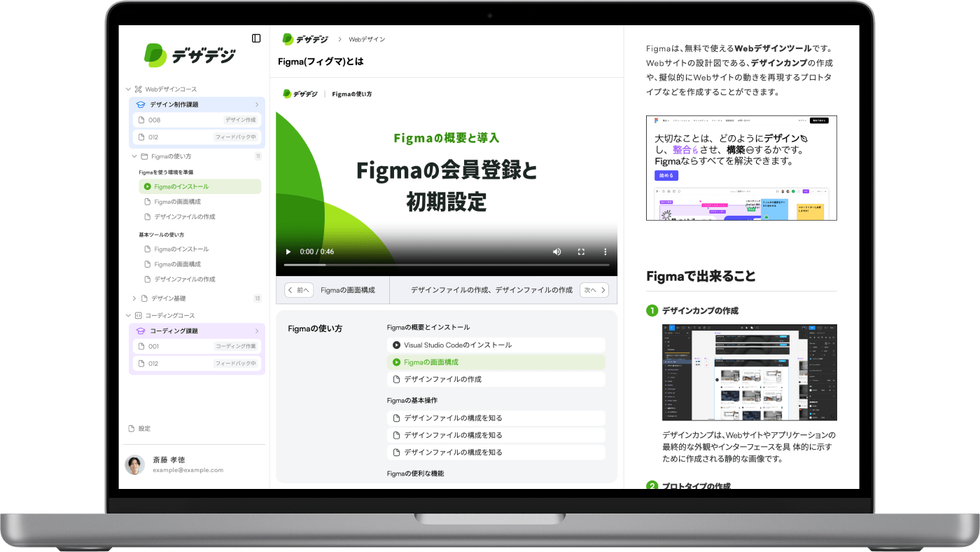The width and height of the screenshot is (980, 552).
Task: Open assignment 012 under コーディング課題
Action: tap(197, 364)
